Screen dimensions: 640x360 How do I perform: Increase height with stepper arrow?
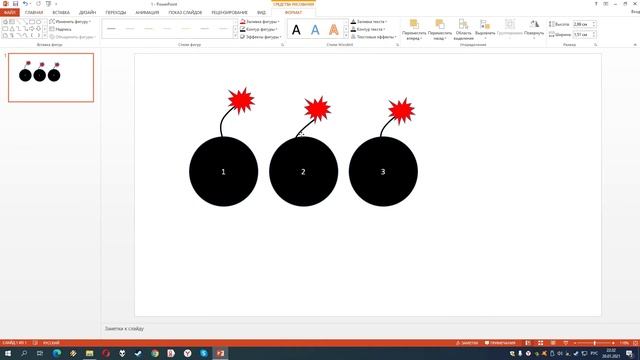coord(594,22)
